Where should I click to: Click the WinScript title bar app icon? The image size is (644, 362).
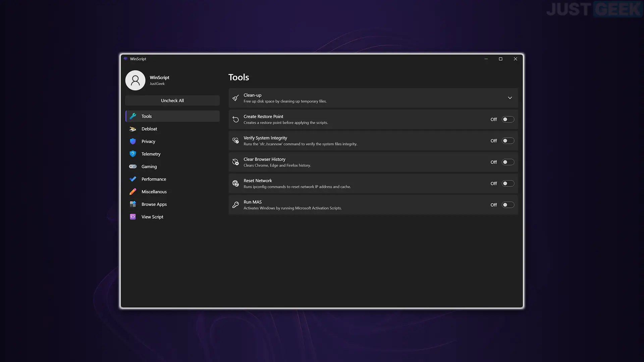126,59
